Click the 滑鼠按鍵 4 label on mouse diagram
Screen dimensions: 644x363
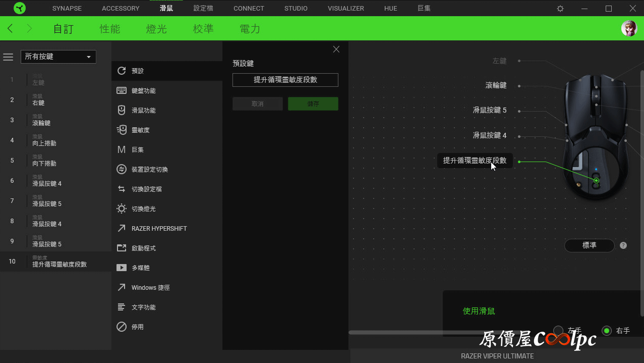(x=490, y=135)
